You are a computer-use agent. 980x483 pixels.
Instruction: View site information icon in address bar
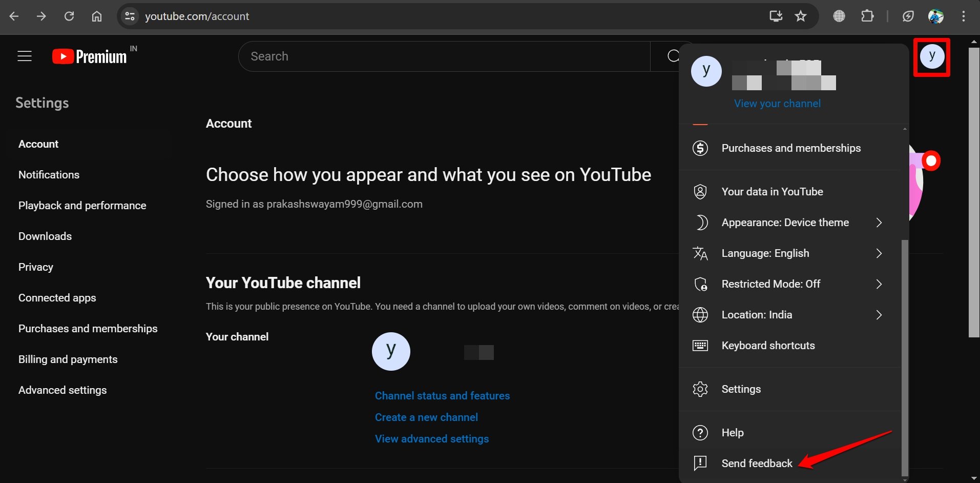tap(130, 16)
